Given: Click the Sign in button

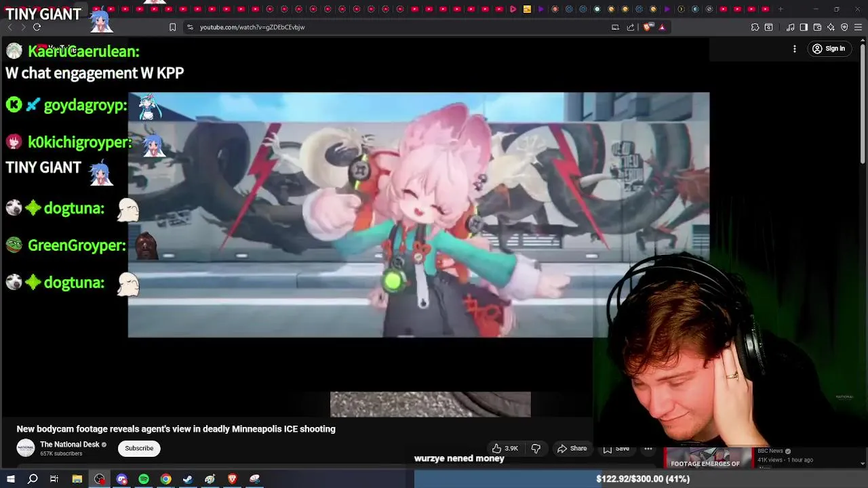Looking at the screenshot, I should point(829,49).
